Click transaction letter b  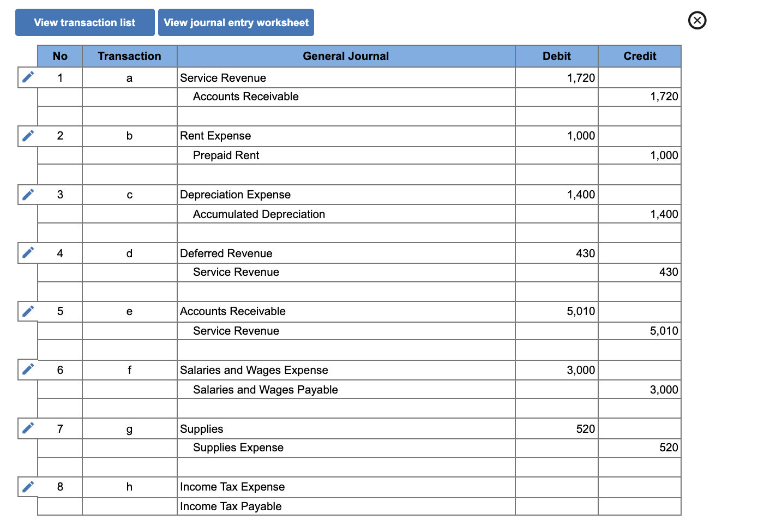(130, 136)
